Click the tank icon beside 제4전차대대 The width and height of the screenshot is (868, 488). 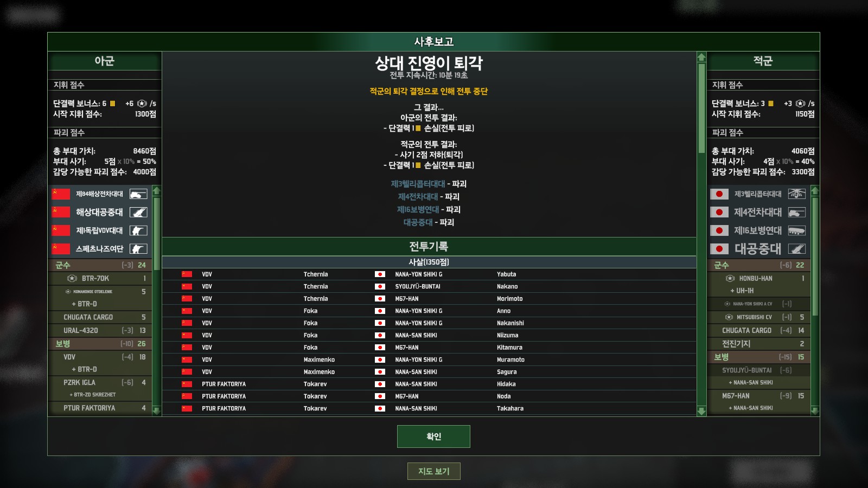pos(796,213)
